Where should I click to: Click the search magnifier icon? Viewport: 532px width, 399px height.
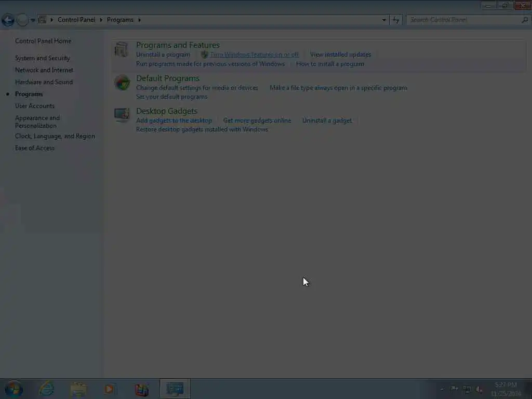pyautogui.click(x=525, y=20)
